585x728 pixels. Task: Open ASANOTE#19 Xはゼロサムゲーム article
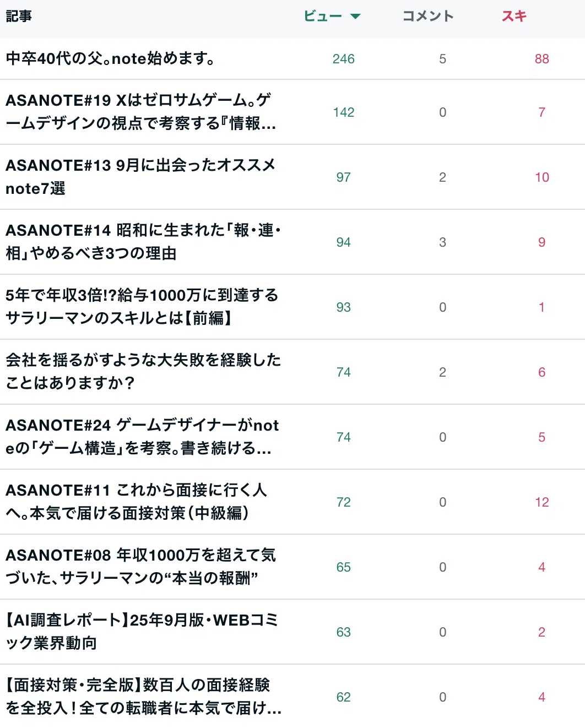coord(141,112)
